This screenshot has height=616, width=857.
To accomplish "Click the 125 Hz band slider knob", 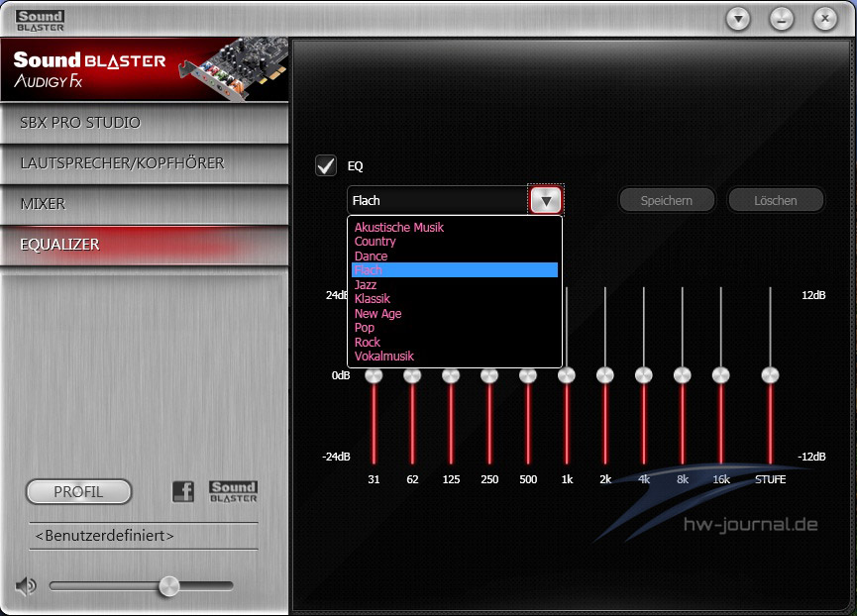I will pos(451,375).
